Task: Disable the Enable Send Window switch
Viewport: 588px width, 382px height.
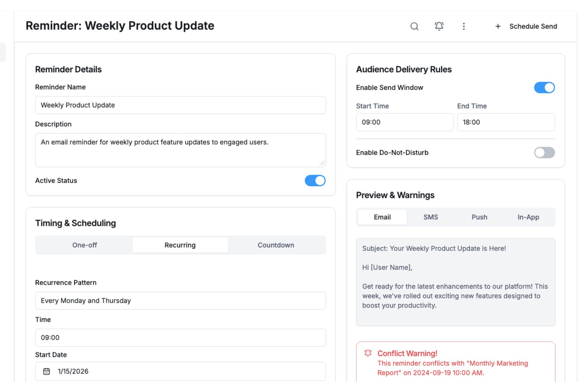Action: (544, 88)
